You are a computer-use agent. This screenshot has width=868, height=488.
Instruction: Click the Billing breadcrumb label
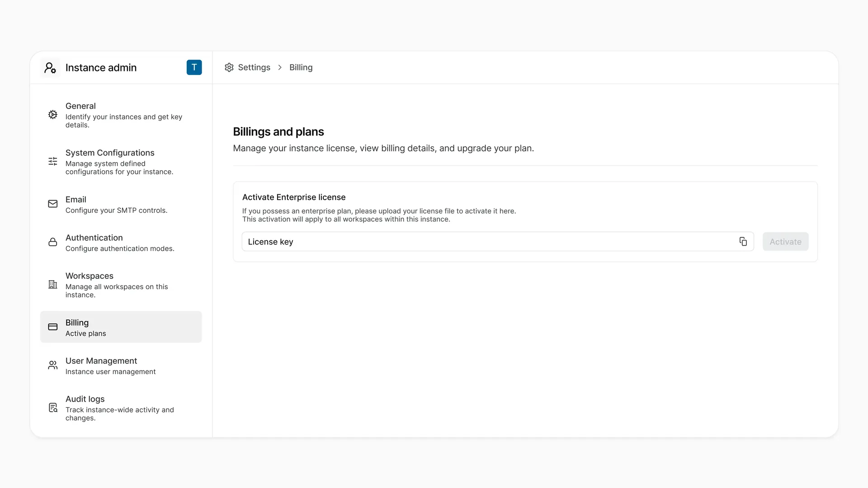pyautogui.click(x=301, y=67)
